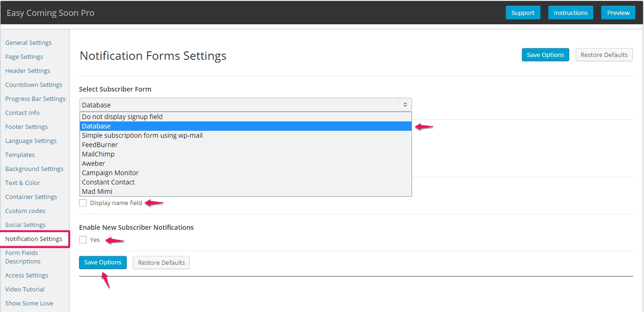The width and height of the screenshot is (644, 312).
Task: Select Progress Bar Settings
Action: (x=36, y=99)
